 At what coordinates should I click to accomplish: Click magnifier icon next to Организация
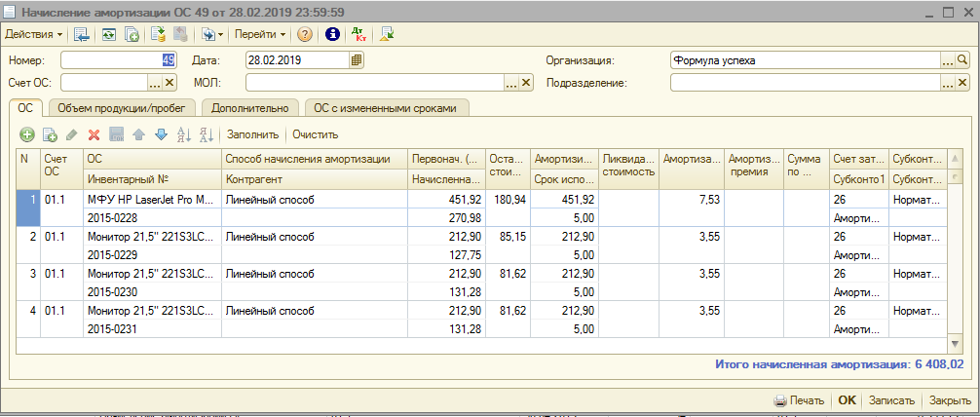click(x=963, y=59)
